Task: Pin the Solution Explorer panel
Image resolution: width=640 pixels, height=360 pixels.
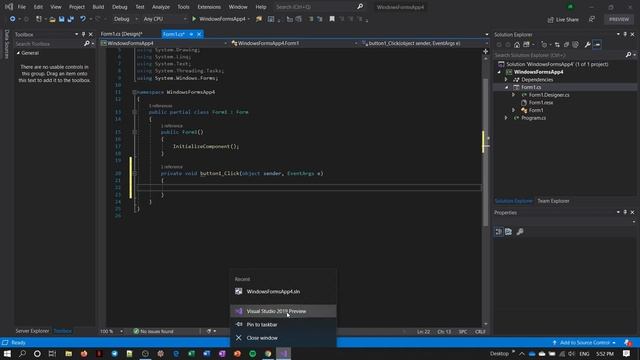Action: coord(625,34)
